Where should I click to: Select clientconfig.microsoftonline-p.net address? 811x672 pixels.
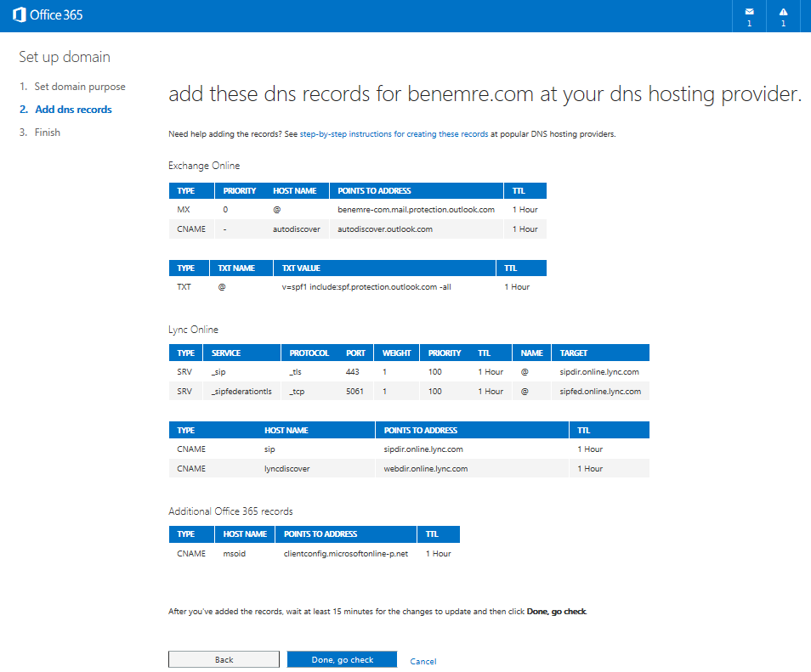tap(345, 554)
